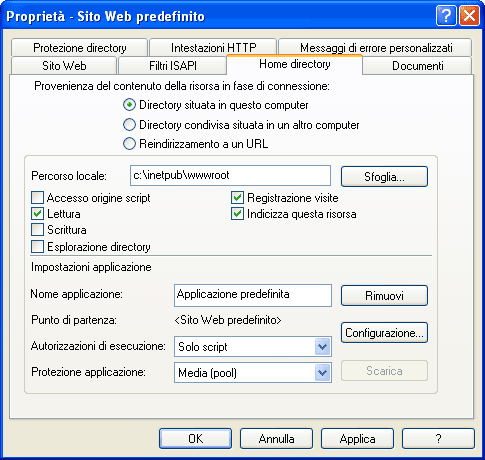Open the Intestazioni HTTP tab
Screen dimensions: 485x460
(213, 48)
